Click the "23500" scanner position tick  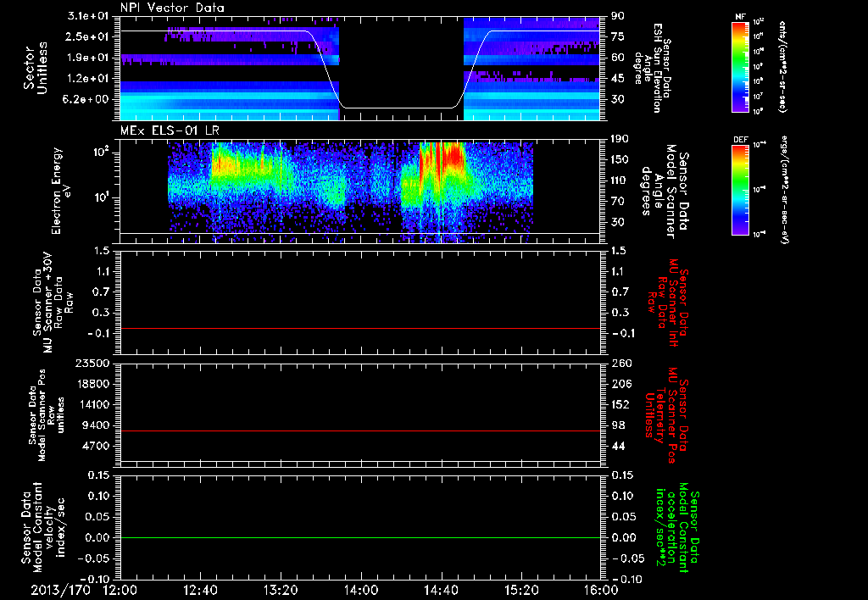pos(93,363)
